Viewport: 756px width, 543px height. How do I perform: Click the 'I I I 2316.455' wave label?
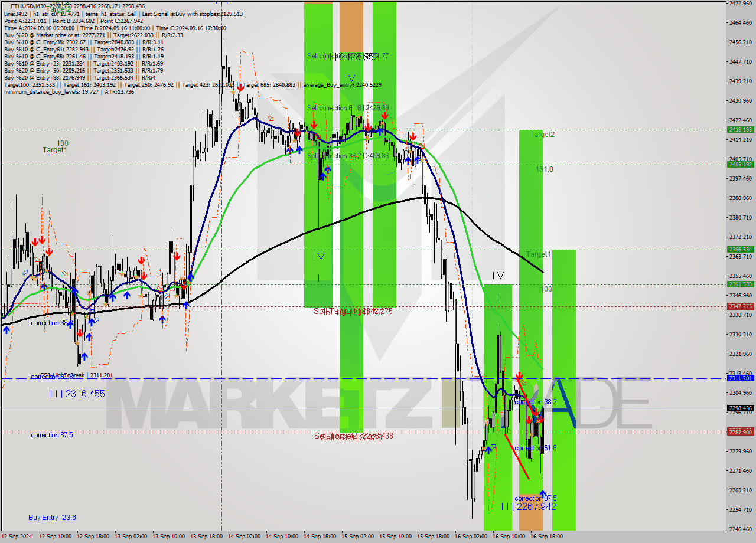click(x=77, y=394)
